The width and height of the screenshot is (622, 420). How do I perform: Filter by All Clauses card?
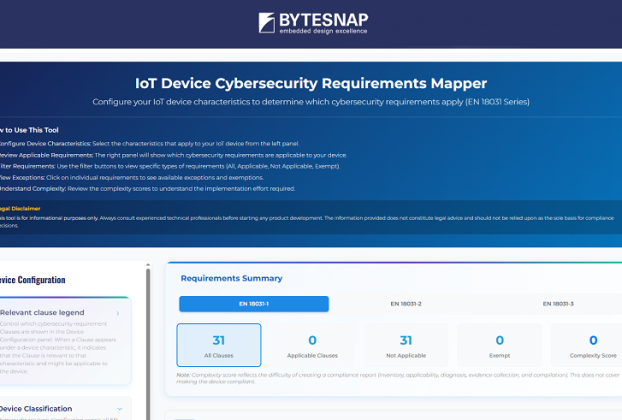[219, 345]
